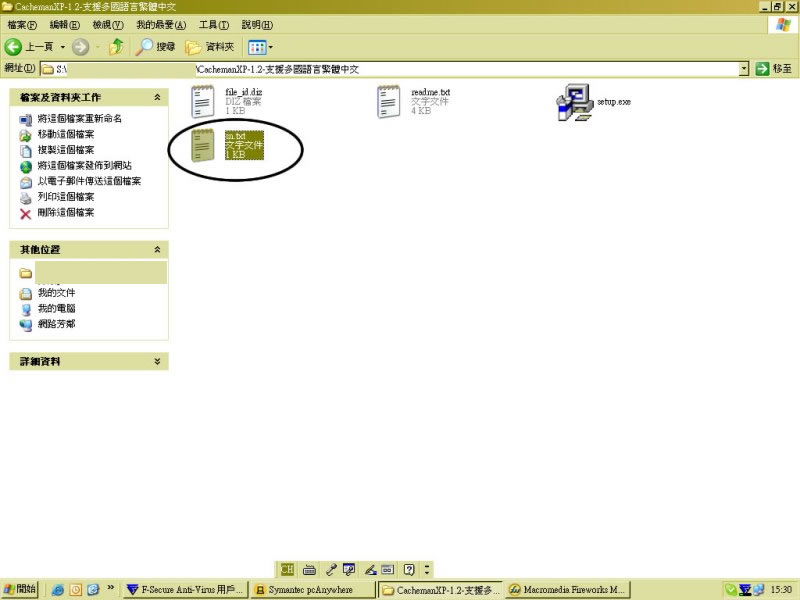
Task: Click the readme.txt filename text
Action: tap(431, 92)
